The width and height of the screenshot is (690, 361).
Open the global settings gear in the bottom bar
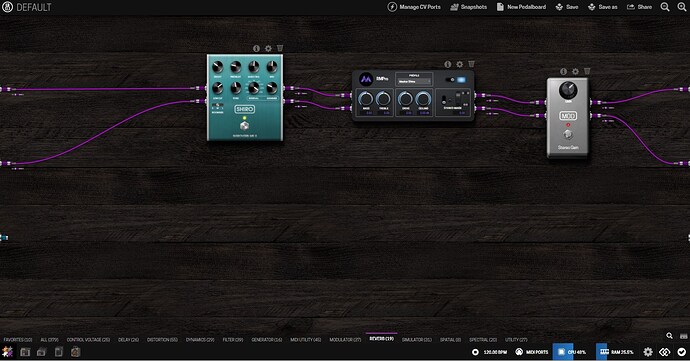point(648,352)
